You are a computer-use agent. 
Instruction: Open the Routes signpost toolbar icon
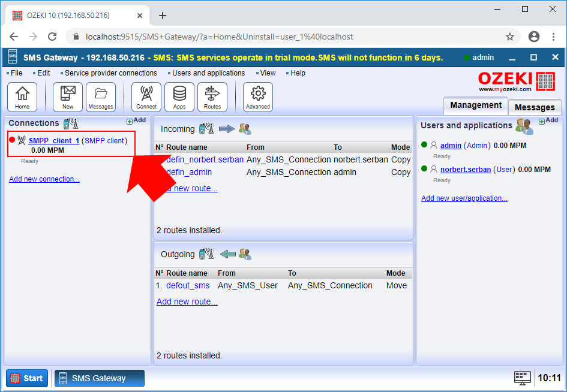212,97
